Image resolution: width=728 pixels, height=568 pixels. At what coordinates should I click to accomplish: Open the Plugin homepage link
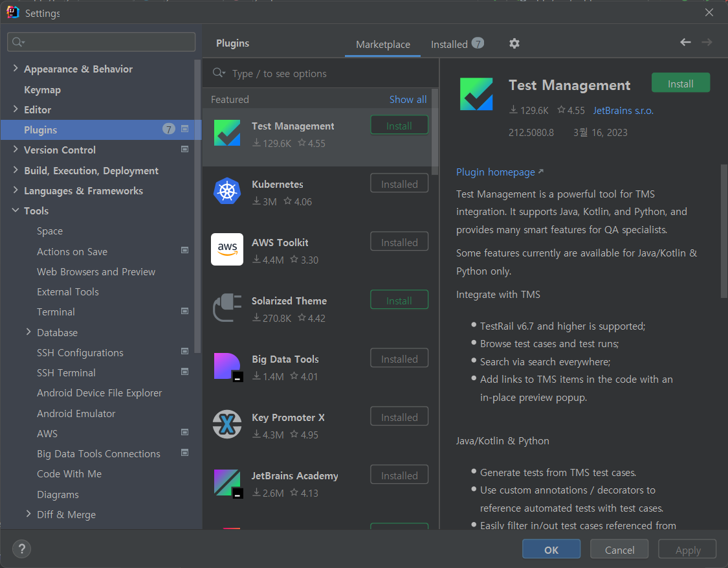[x=500, y=172]
